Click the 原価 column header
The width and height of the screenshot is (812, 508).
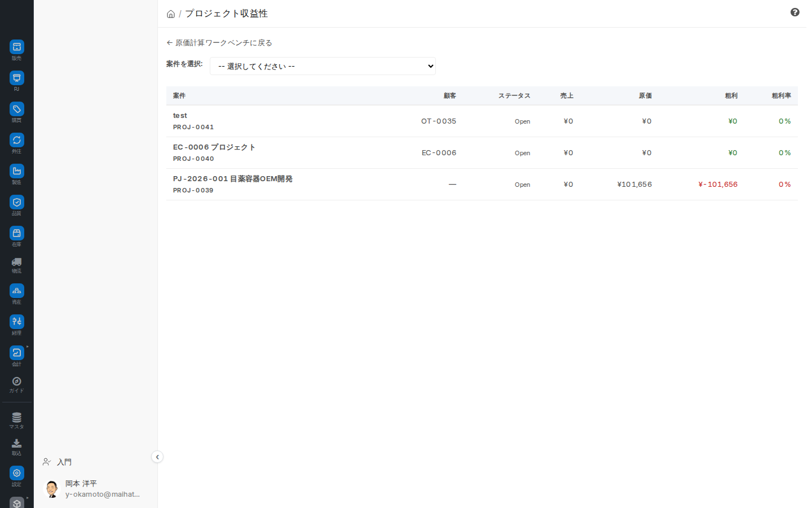point(645,96)
